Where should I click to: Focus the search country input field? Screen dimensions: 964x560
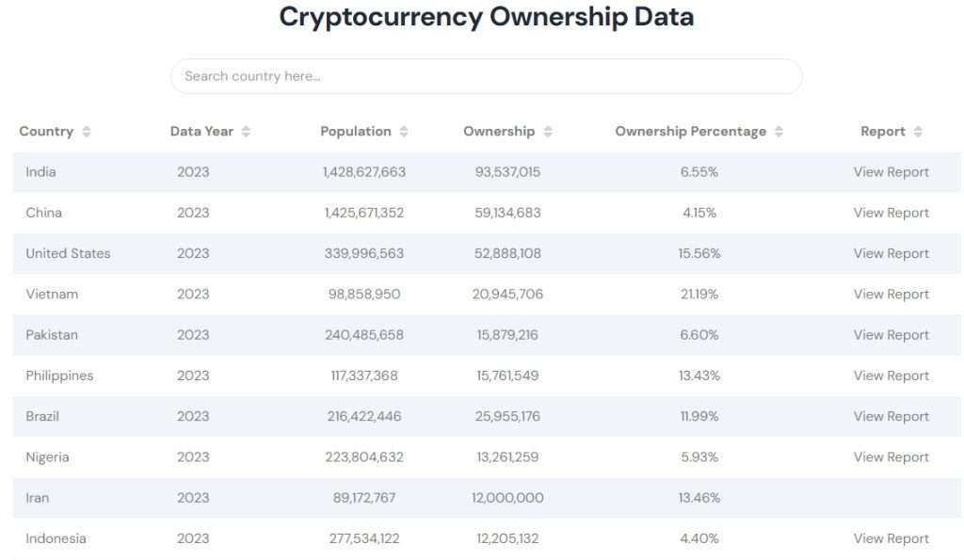486,76
